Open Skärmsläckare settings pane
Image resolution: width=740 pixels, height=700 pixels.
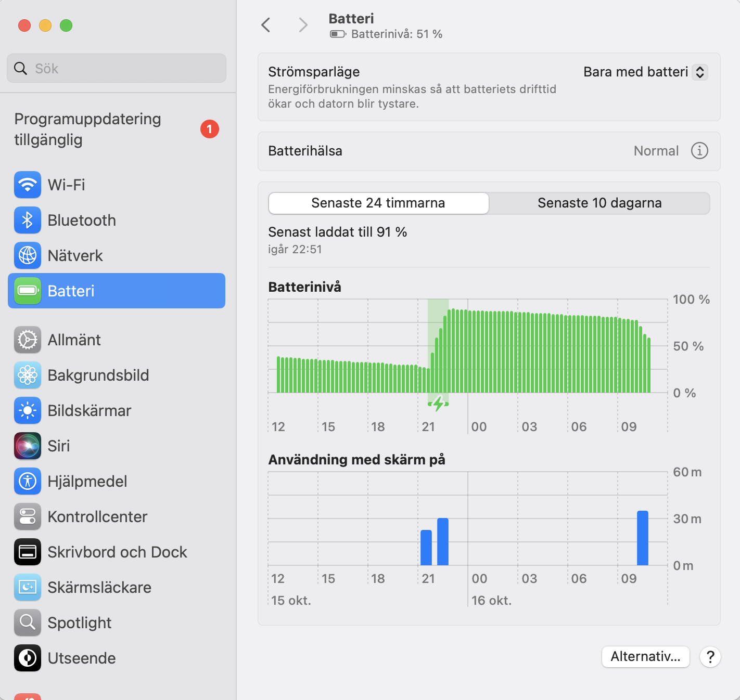point(117,587)
